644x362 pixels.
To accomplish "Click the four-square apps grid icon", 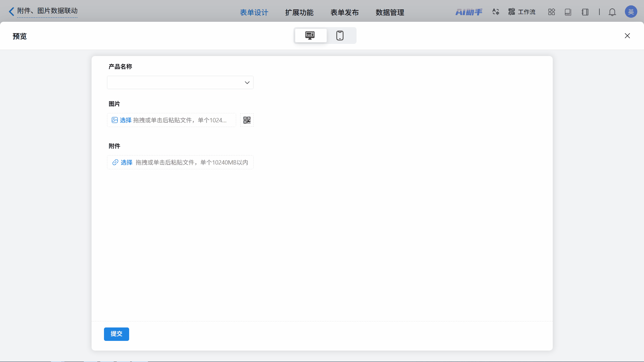I will pos(551,12).
